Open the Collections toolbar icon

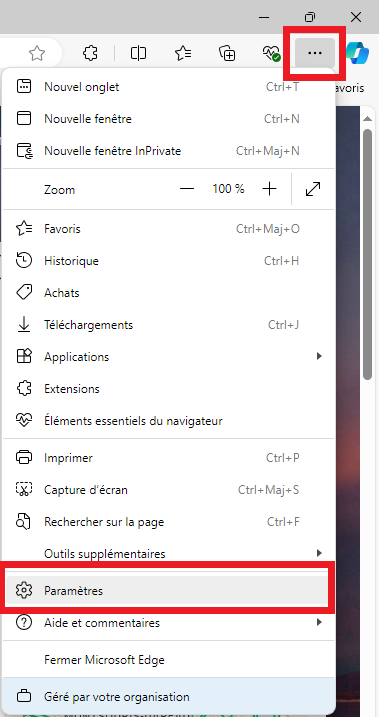pyautogui.click(x=227, y=54)
